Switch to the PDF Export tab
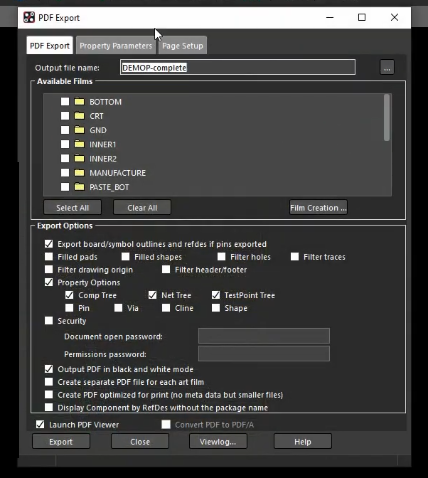 50,46
